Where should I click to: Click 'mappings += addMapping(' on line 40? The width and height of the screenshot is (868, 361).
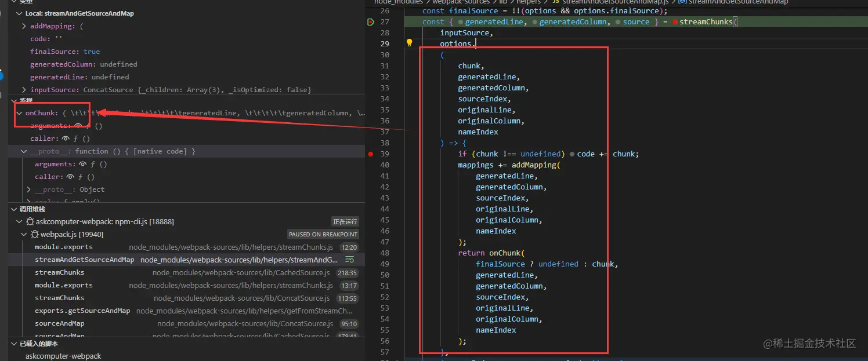[509, 165]
